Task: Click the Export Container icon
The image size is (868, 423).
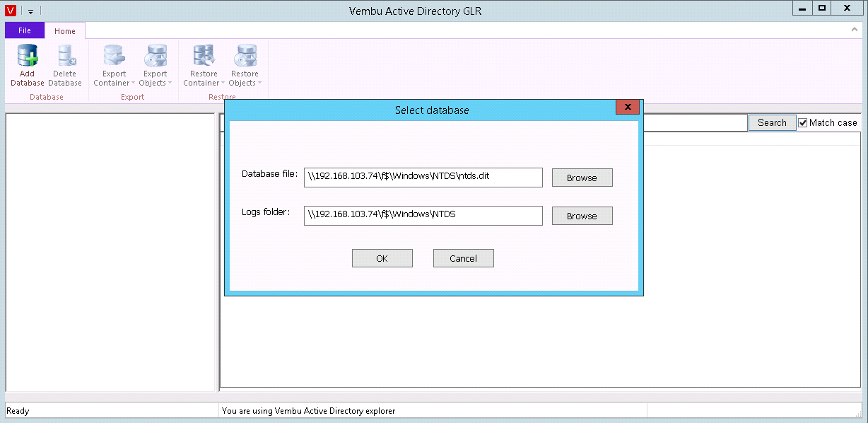Action: [x=114, y=56]
